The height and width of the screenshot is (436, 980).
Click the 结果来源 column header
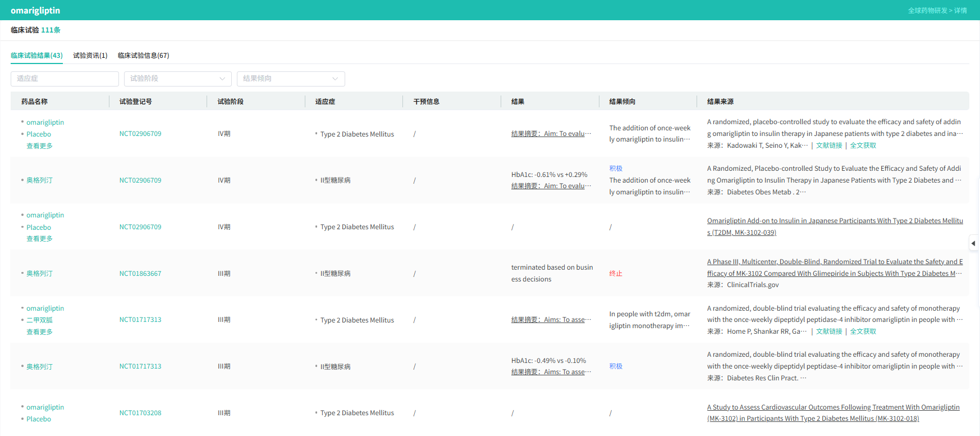(x=720, y=102)
